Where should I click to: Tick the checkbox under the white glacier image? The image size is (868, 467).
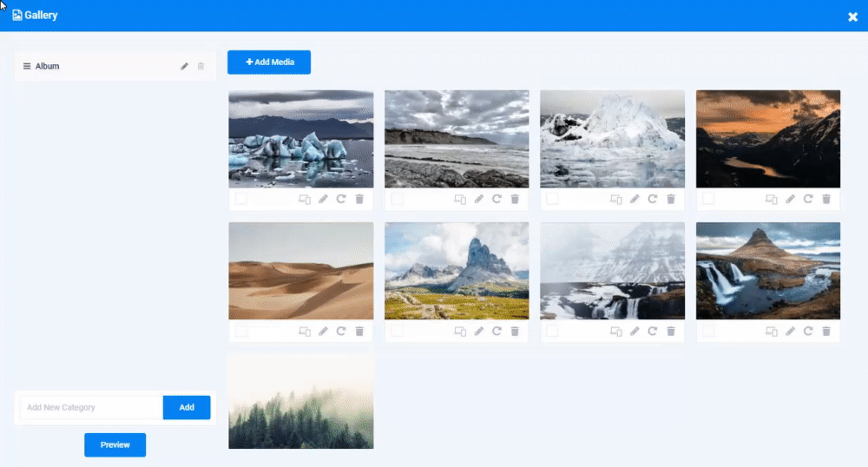tap(552, 199)
